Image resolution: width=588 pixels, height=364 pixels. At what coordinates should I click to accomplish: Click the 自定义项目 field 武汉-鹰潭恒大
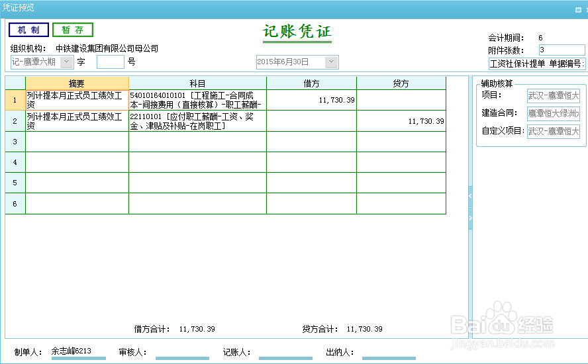point(554,131)
